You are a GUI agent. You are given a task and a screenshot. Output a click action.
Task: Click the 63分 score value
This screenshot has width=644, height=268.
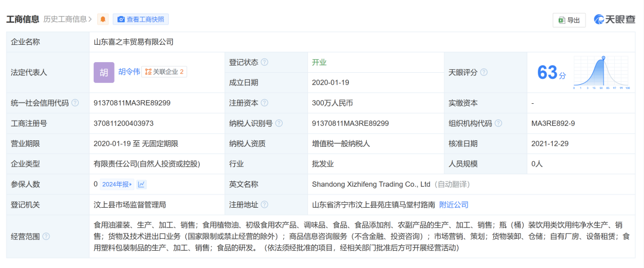[x=551, y=73]
